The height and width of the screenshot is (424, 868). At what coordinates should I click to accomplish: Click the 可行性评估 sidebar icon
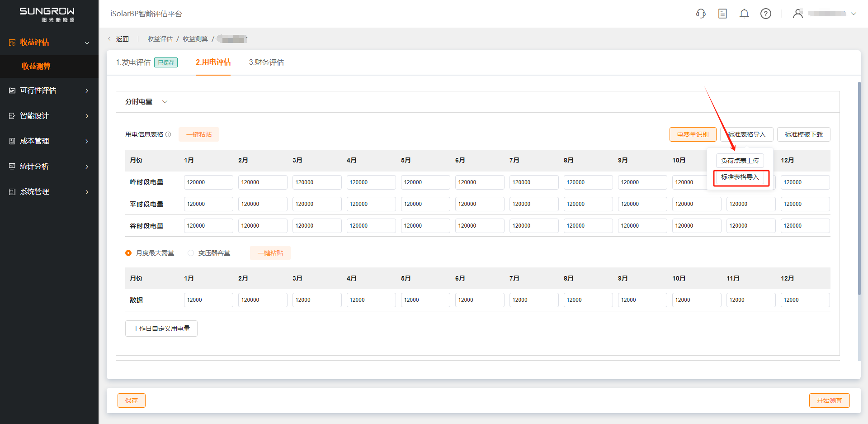tap(12, 91)
